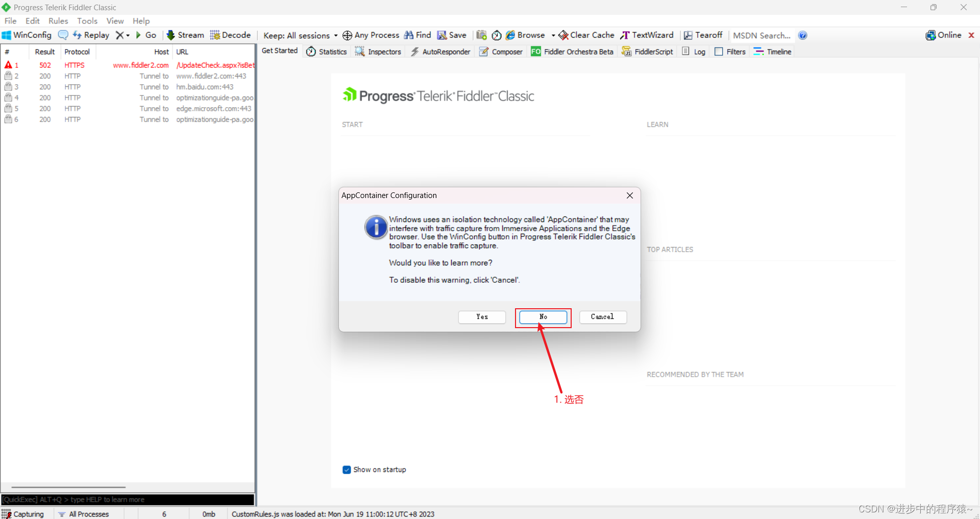Screen dimensions: 980x519
Task: Tearoff the inspectors into a window
Action: point(703,35)
